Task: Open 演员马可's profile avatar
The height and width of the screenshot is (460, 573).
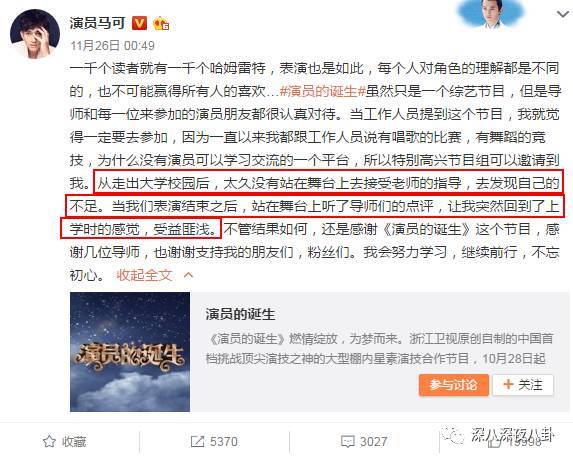Action: coord(35,34)
